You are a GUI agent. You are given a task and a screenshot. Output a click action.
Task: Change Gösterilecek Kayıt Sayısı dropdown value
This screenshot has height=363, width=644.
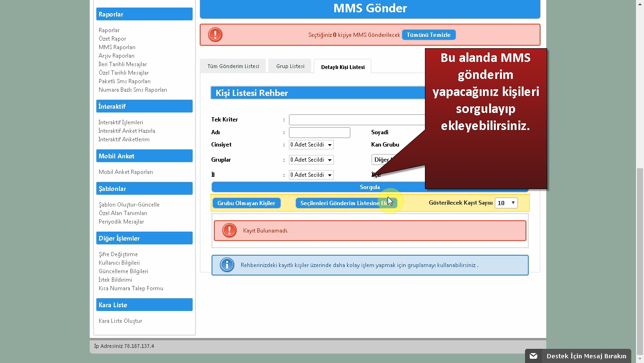coord(506,203)
